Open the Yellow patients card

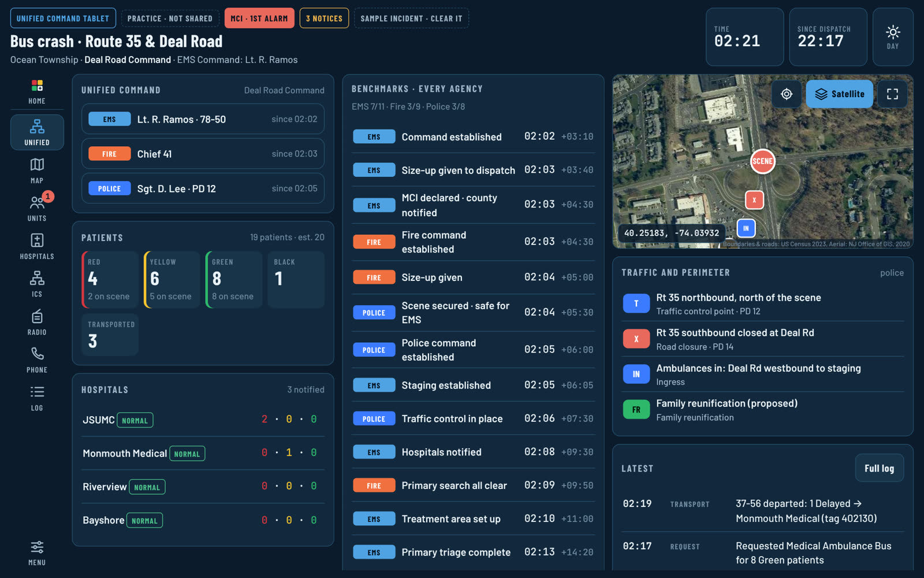tap(172, 280)
